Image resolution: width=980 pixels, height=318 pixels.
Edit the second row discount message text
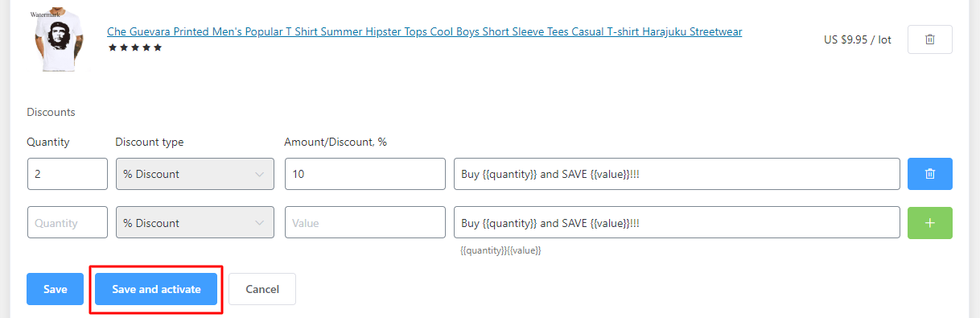[677, 223]
